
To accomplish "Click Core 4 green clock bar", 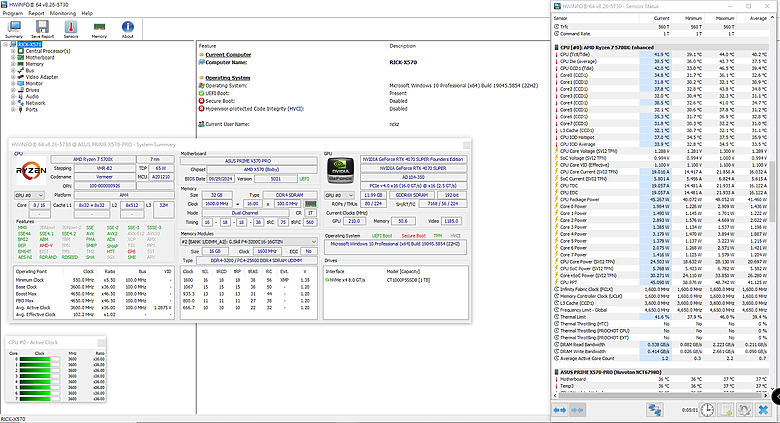I will coord(35,382).
